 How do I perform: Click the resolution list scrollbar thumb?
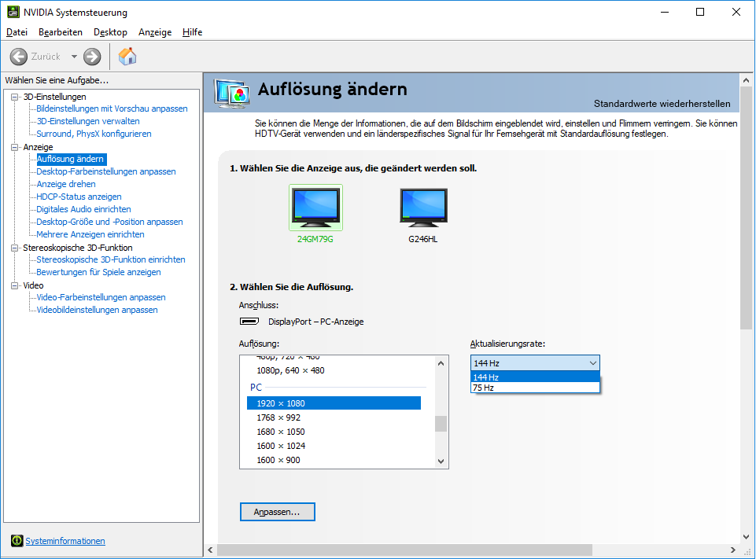coord(441,424)
